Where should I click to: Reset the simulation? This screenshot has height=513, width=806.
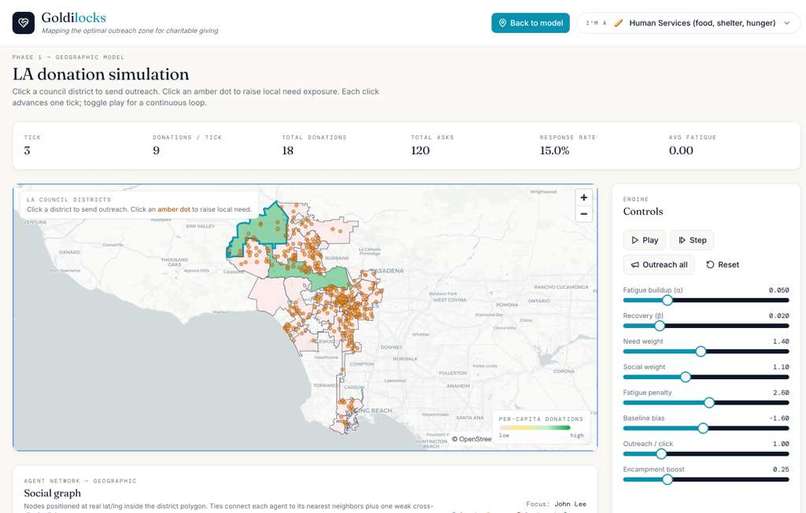pos(722,265)
